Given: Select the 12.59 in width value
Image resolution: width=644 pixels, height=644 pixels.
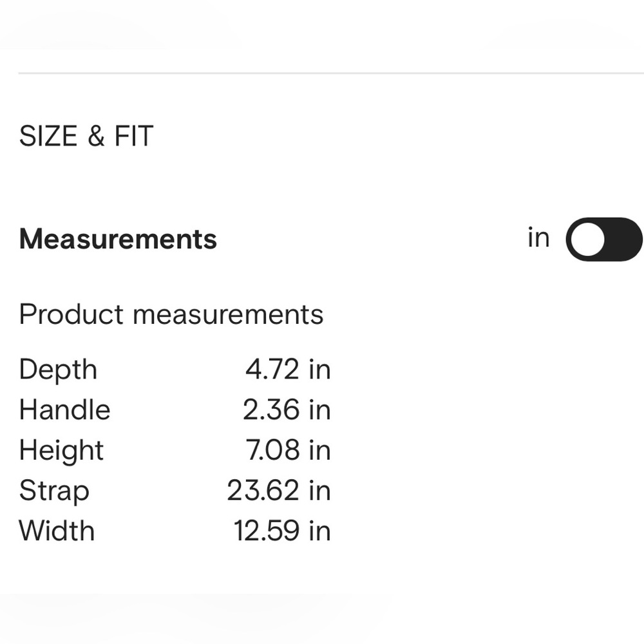Looking at the screenshot, I should click(x=282, y=530).
